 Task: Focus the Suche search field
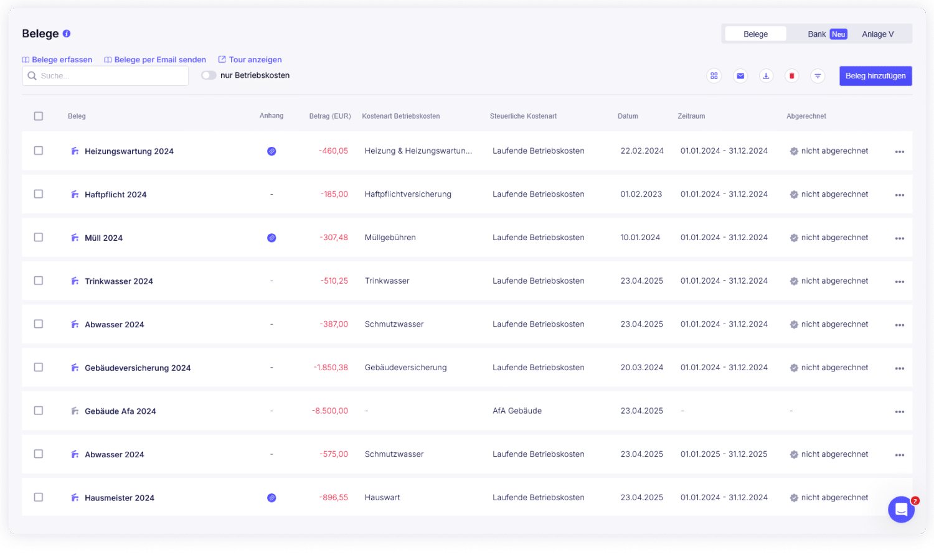tap(105, 76)
